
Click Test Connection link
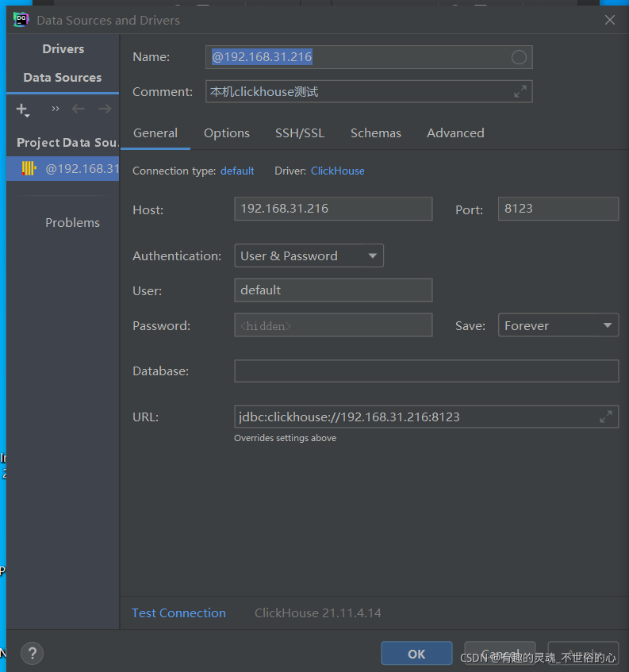(x=178, y=612)
